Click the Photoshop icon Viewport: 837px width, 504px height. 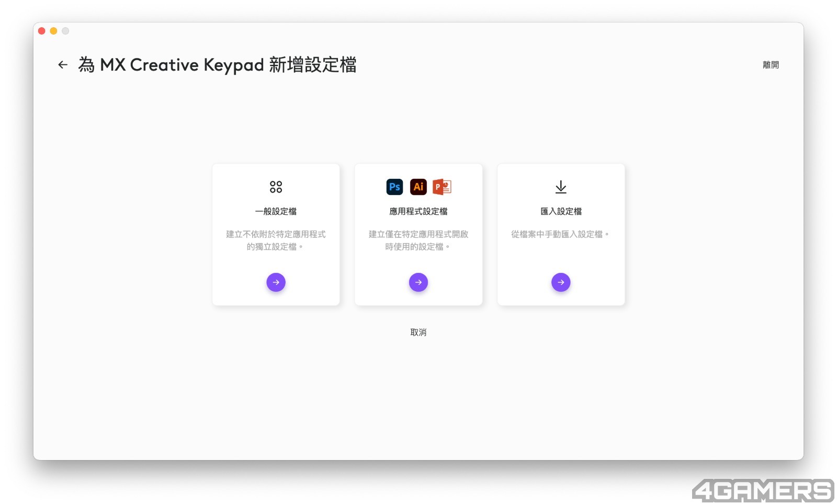395,187
